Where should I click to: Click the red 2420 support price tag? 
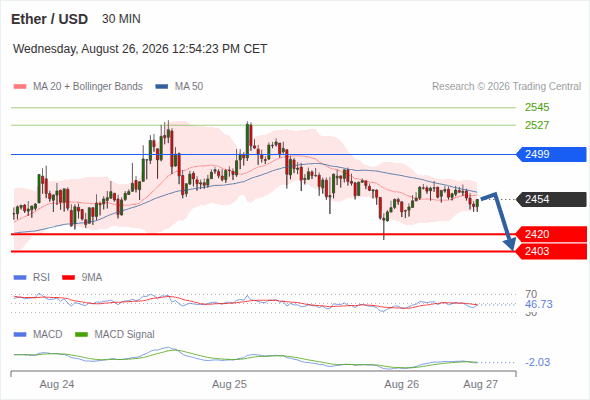pos(551,234)
